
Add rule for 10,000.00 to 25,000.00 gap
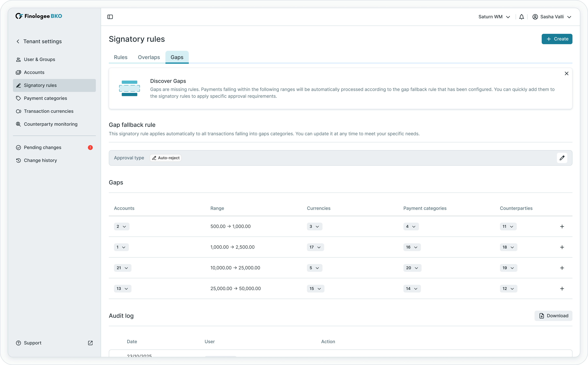(562, 268)
